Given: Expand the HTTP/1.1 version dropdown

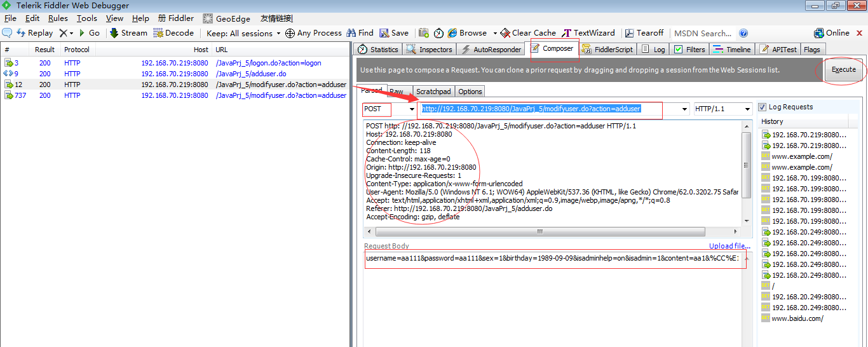Looking at the screenshot, I should coord(746,109).
